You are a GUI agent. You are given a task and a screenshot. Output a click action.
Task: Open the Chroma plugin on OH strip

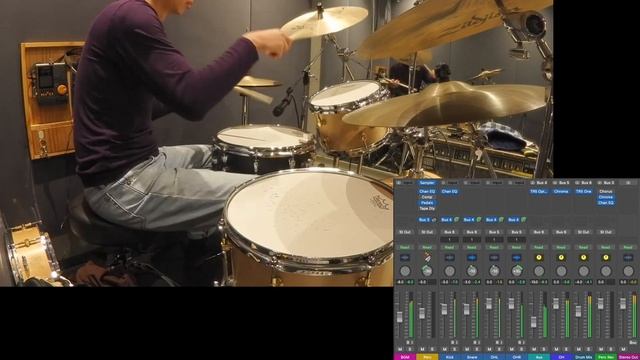coord(561,191)
